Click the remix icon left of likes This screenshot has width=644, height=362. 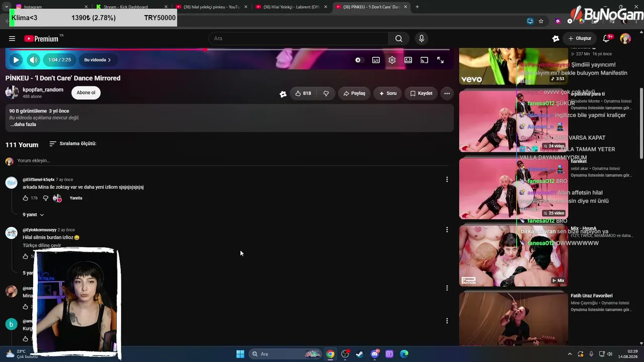[283, 94]
